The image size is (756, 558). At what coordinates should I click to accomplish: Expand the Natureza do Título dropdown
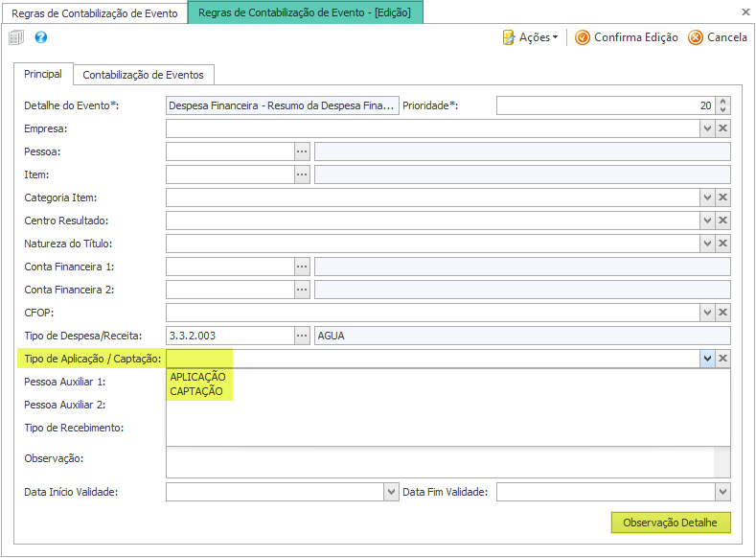tap(707, 244)
